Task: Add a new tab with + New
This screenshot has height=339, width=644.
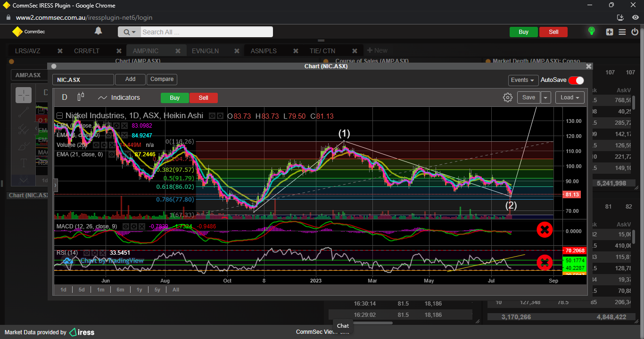Action: coord(377,50)
